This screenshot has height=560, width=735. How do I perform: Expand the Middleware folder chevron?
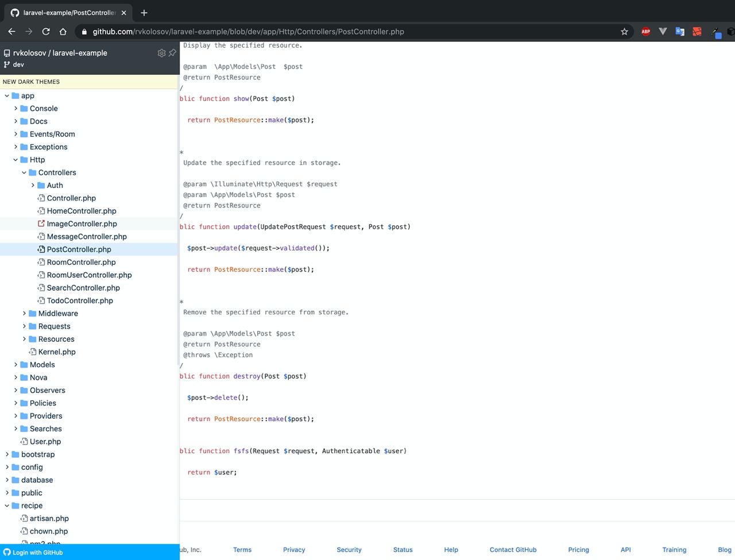click(24, 314)
